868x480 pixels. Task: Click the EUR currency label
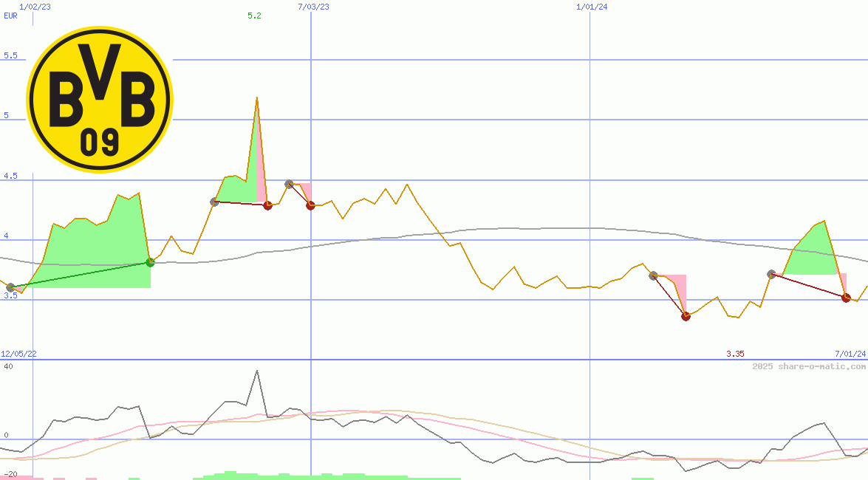[10, 16]
